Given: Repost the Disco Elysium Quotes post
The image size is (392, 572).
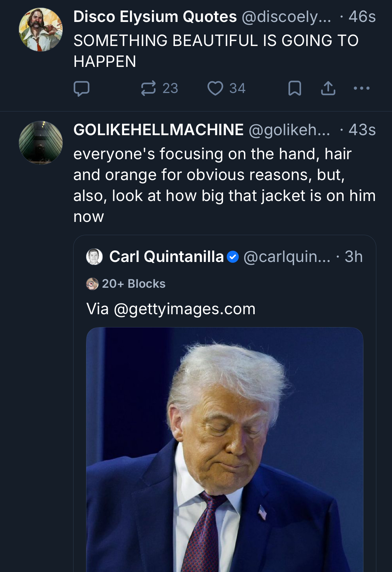Looking at the screenshot, I should (x=148, y=88).
